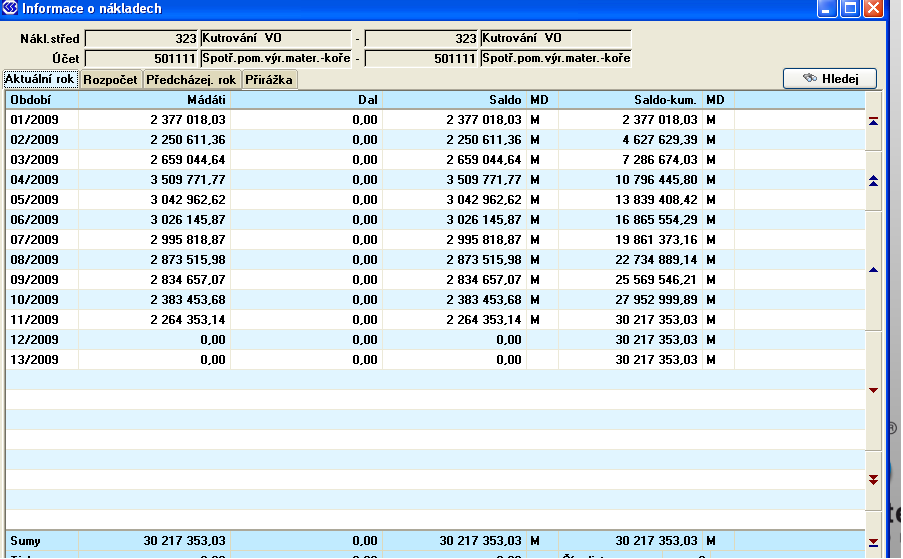Select period row 13/2009
This screenshot has width=903, height=559.
tap(435, 360)
